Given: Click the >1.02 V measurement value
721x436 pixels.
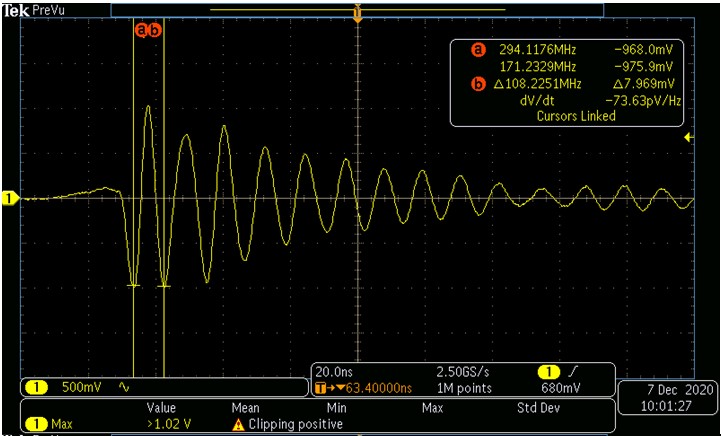Looking at the screenshot, I should pyautogui.click(x=168, y=424).
